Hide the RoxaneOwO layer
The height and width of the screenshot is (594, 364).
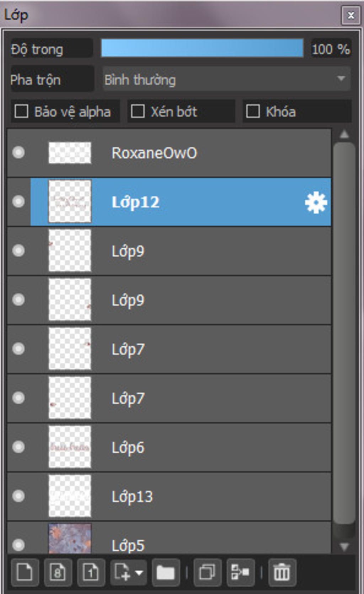click(18, 152)
